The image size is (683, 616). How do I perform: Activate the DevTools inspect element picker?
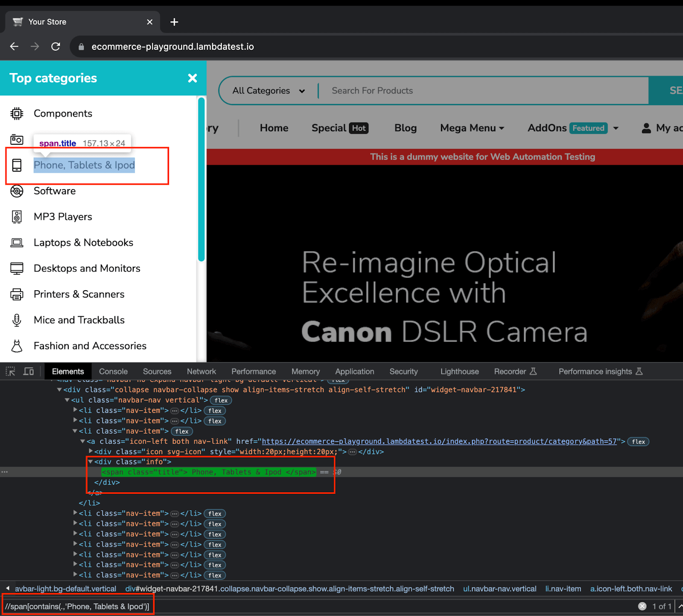point(10,371)
